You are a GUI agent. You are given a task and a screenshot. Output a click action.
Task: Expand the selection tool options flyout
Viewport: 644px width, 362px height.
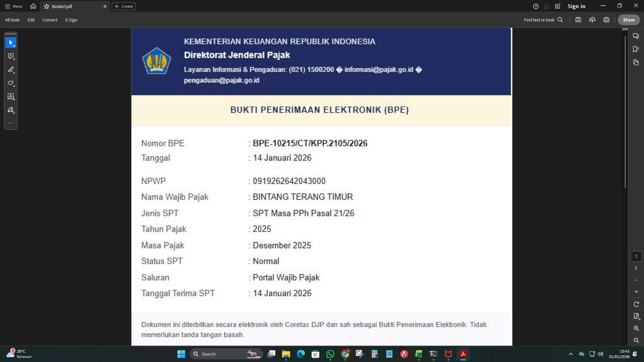click(14, 46)
